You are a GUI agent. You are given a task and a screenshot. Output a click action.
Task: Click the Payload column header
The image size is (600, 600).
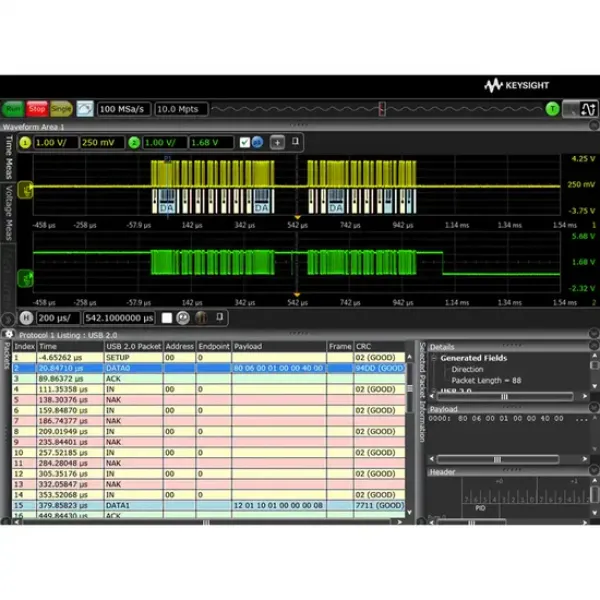pyautogui.click(x=279, y=346)
